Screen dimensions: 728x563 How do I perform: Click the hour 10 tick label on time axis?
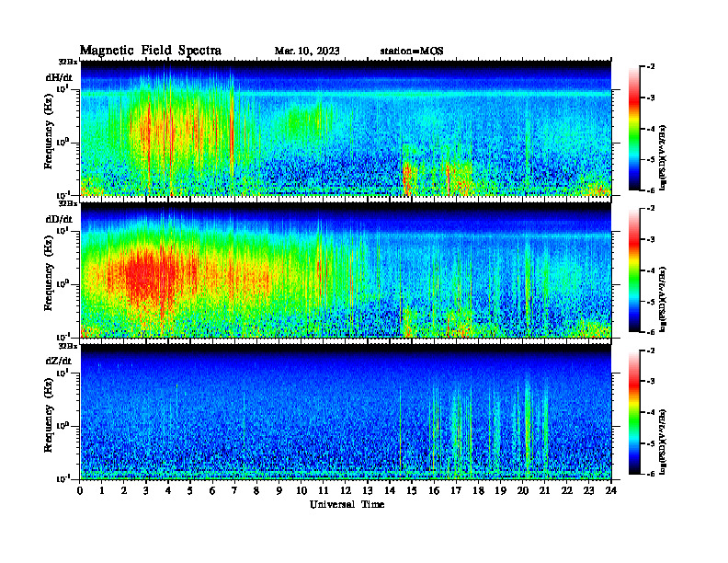pos(301,490)
